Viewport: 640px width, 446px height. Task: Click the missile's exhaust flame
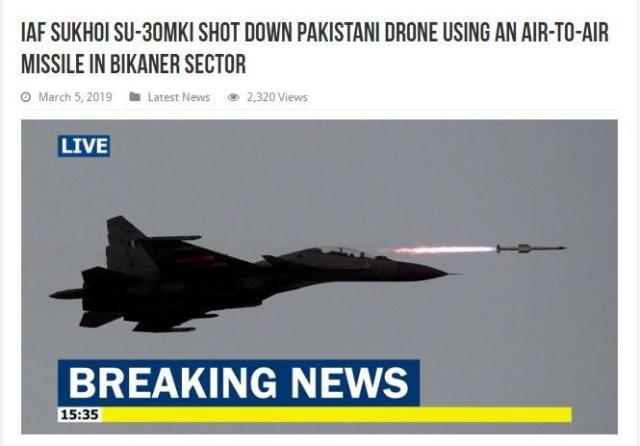438,249
